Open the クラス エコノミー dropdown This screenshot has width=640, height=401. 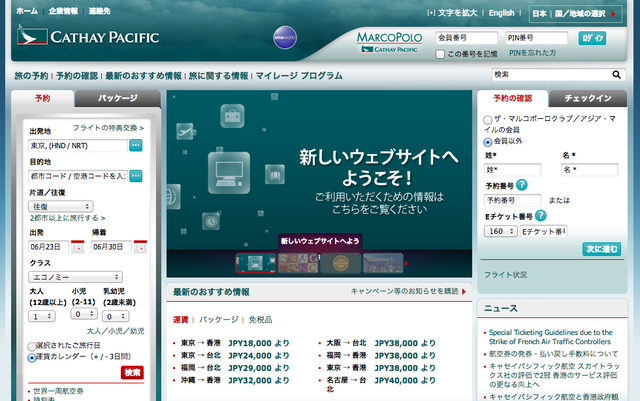(75, 277)
